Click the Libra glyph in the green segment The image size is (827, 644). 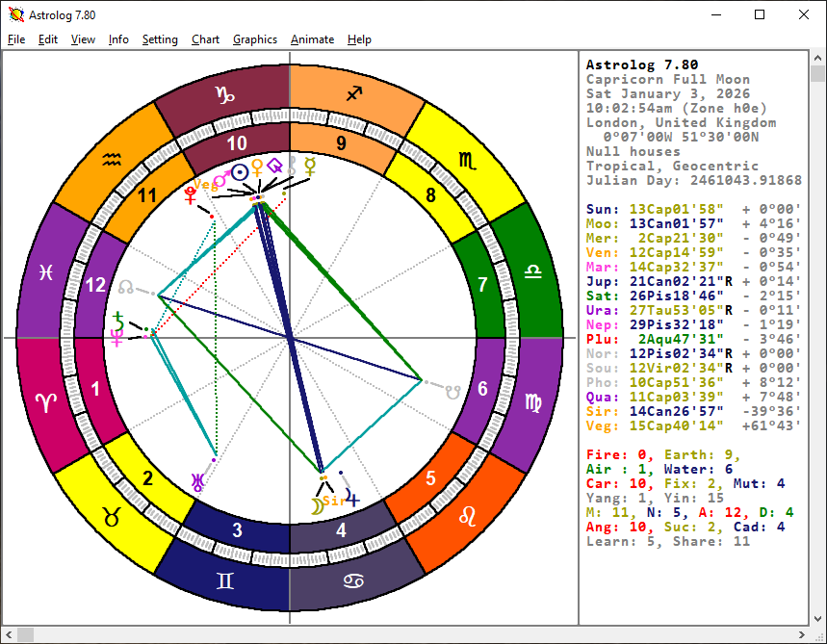pos(532,272)
